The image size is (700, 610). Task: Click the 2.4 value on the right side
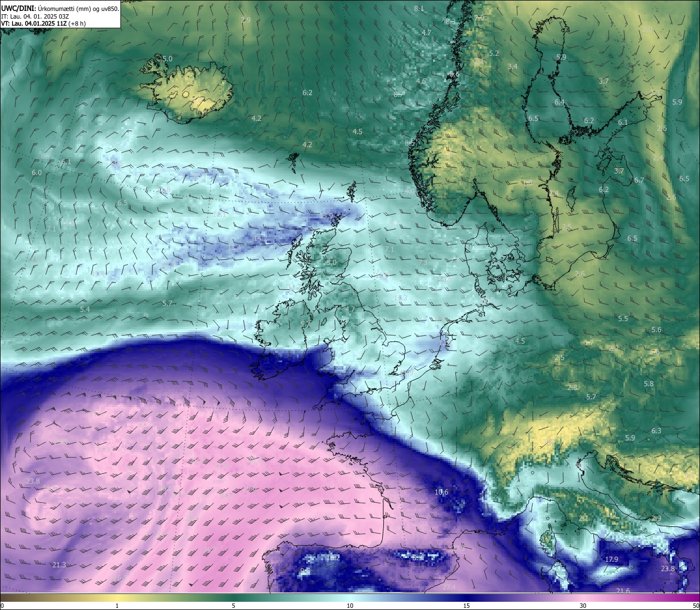point(658,158)
